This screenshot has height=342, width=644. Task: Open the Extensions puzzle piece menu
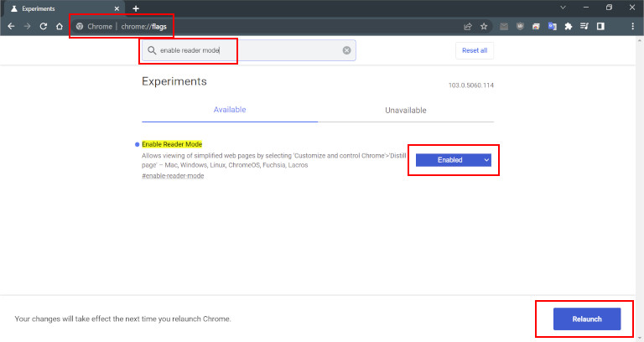569,26
